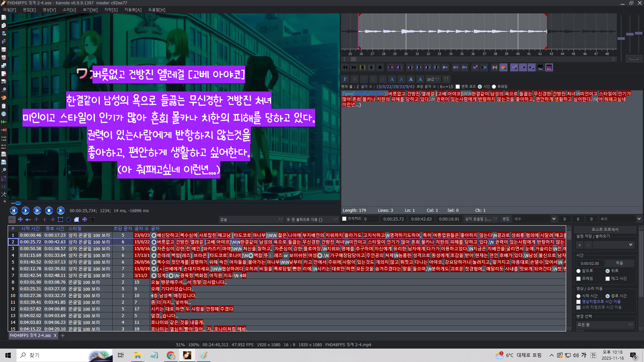Click the video play button

click(x=25, y=210)
